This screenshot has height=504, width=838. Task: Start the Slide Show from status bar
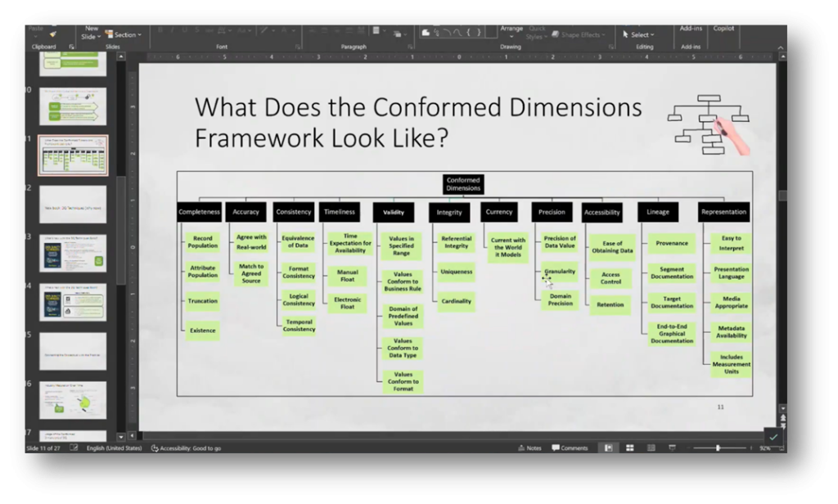pyautogui.click(x=672, y=448)
